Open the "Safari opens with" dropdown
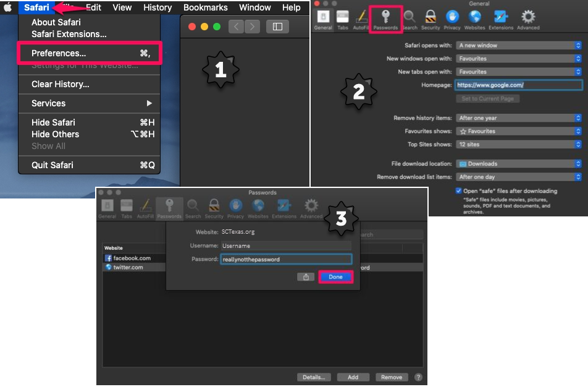Screen dimensions: 588x392 point(519,45)
